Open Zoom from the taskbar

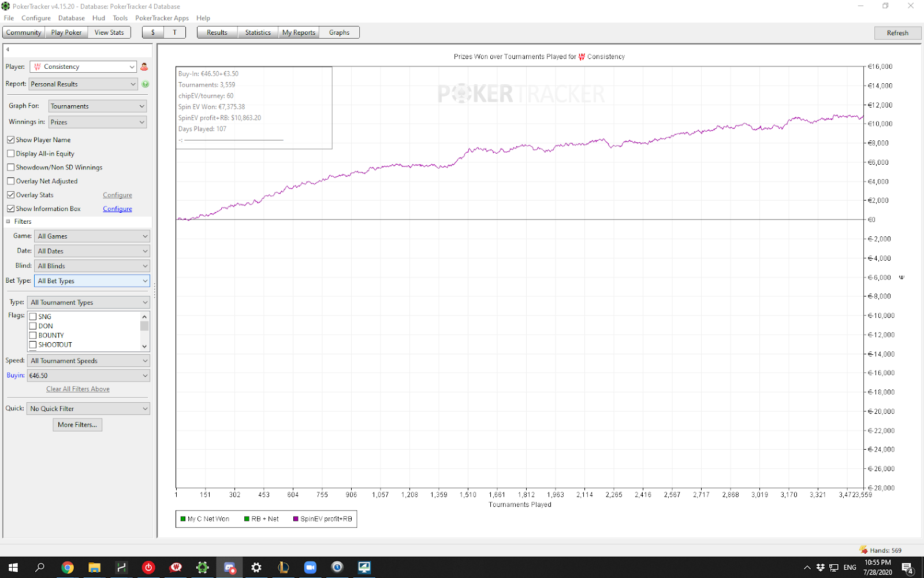click(x=310, y=568)
